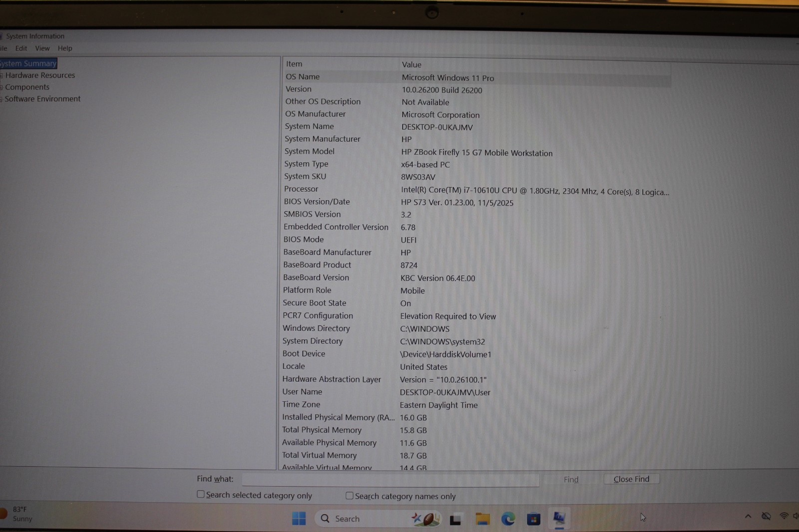Open the weather widget showing 83°F Sunny
799x532 pixels.
tap(17, 514)
